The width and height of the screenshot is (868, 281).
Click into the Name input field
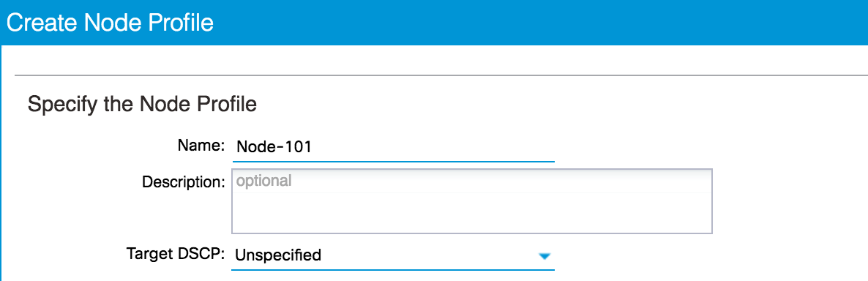[393, 146]
